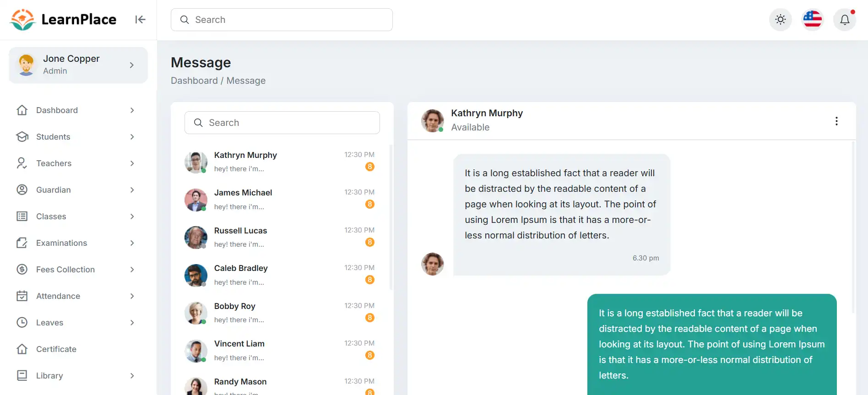
Task: Click the Students graduation cap icon
Action: pyautogui.click(x=22, y=137)
